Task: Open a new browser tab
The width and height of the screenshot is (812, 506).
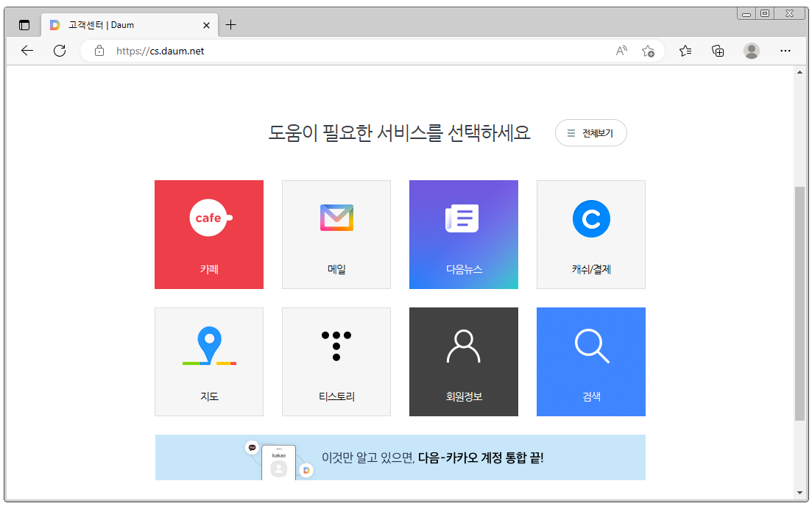Action: pyautogui.click(x=231, y=25)
